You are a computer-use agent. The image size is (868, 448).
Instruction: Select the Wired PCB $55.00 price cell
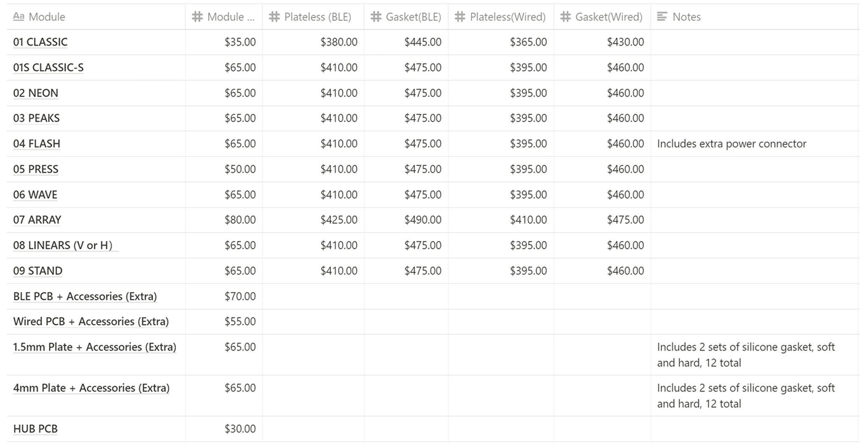(240, 322)
